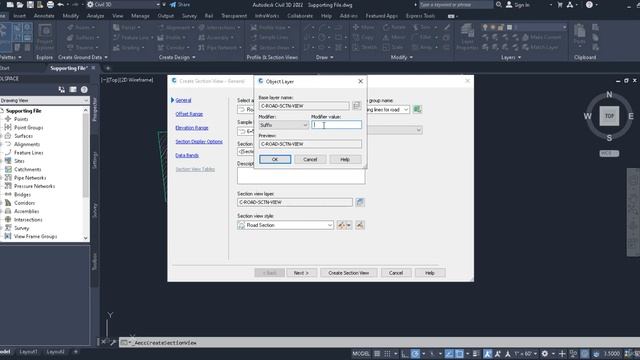This screenshot has width=640, height=360.
Task: Click the Rotate tool in Modify panel
Action: [394, 27]
